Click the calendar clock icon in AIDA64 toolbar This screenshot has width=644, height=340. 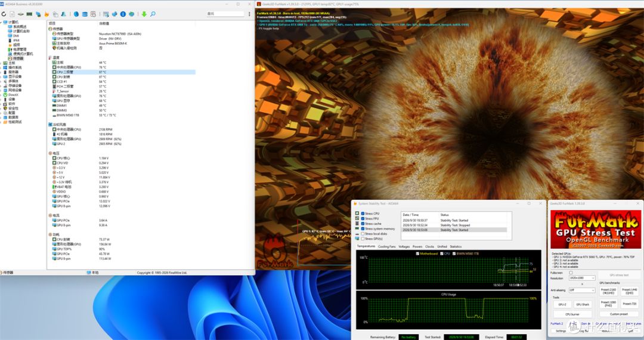[93, 14]
